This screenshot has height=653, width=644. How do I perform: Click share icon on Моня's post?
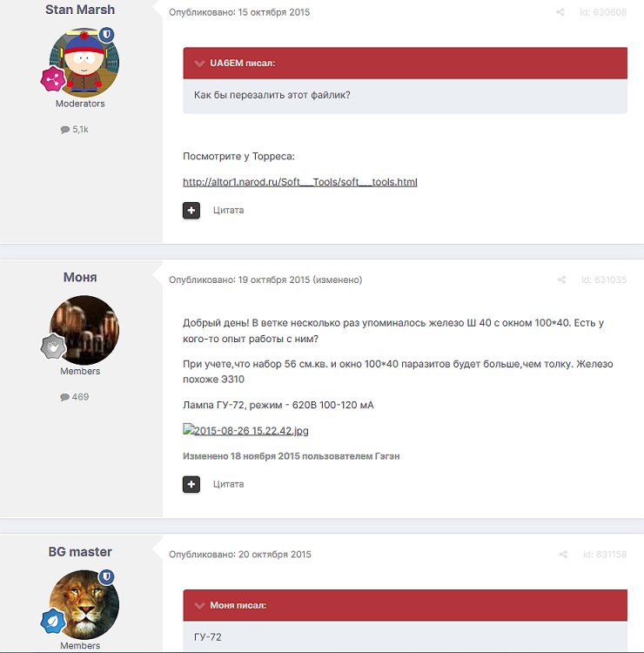[x=561, y=279]
